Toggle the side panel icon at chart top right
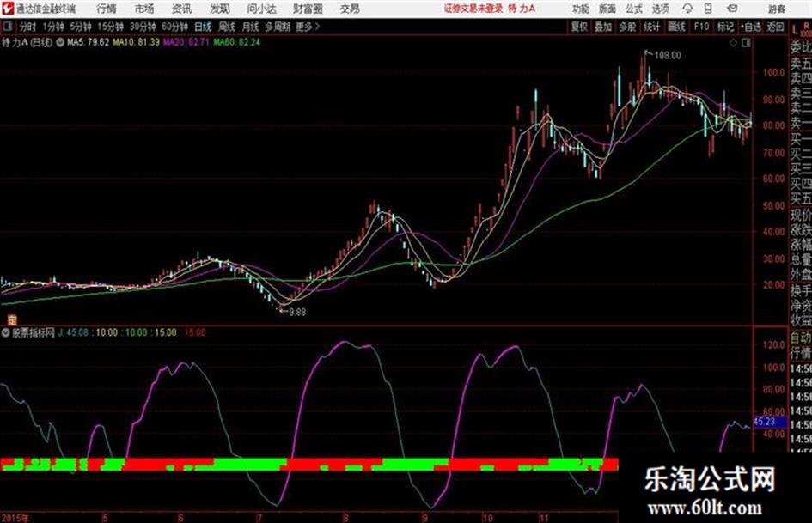 [x=746, y=43]
